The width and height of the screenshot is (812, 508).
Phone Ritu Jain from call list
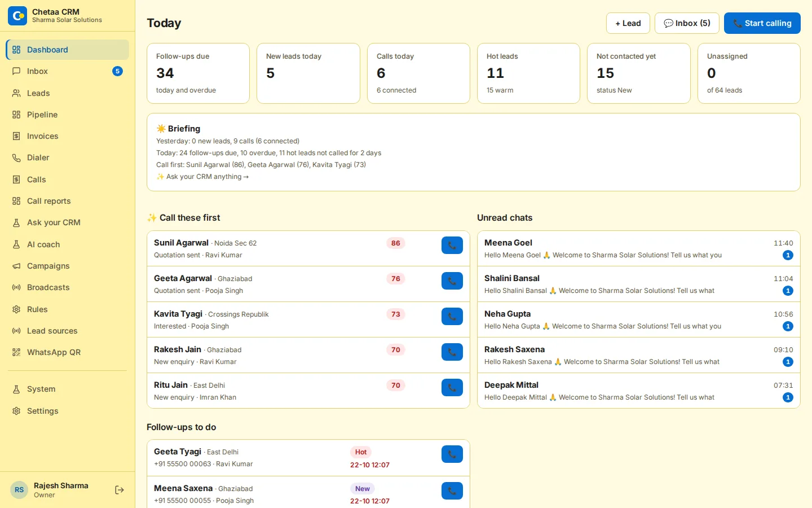pyautogui.click(x=452, y=388)
